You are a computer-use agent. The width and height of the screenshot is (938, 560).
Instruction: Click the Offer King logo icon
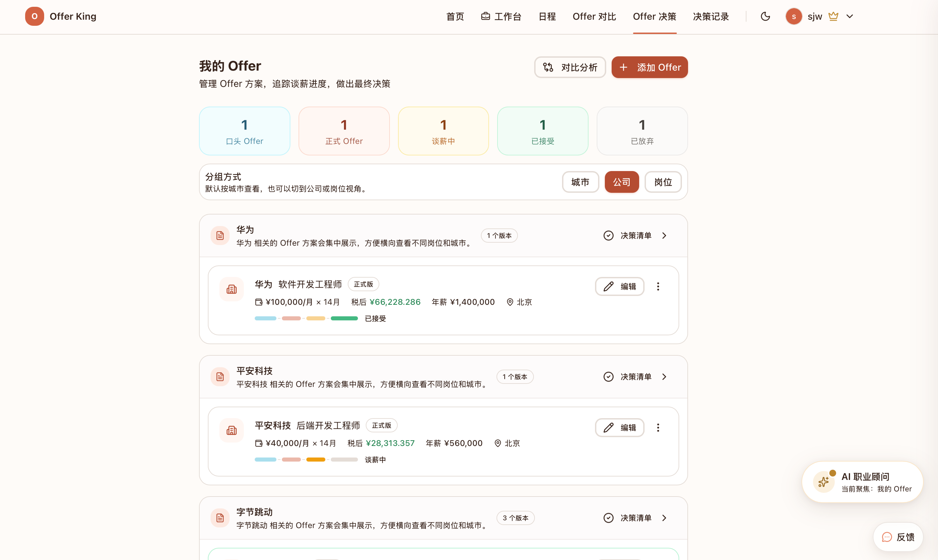pos(34,16)
